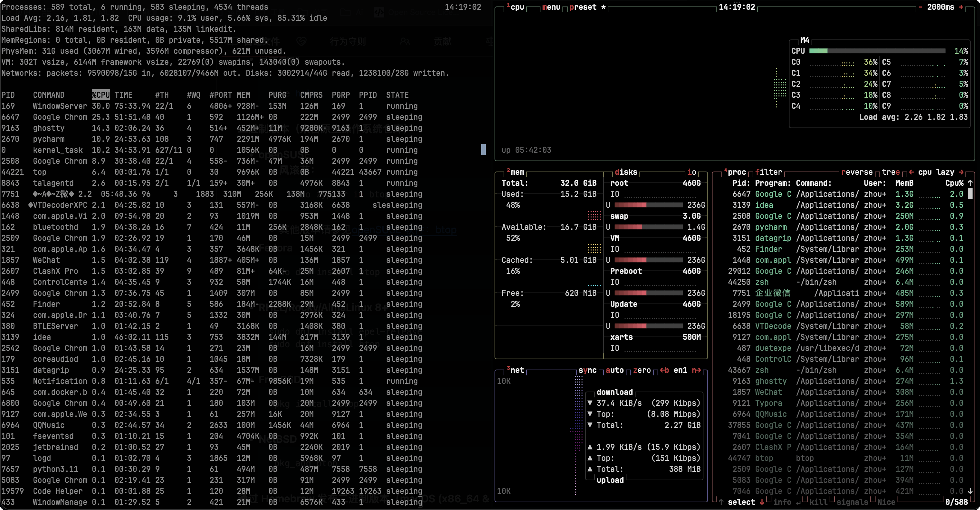
Task: Click right arrow for next process sort column
Action: pyautogui.click(x=961, y=172)
